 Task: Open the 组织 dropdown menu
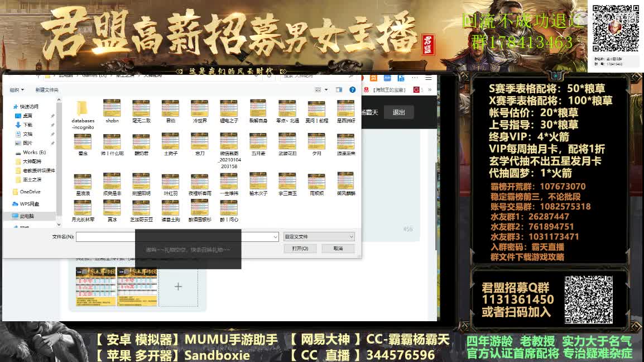[17, 90]
